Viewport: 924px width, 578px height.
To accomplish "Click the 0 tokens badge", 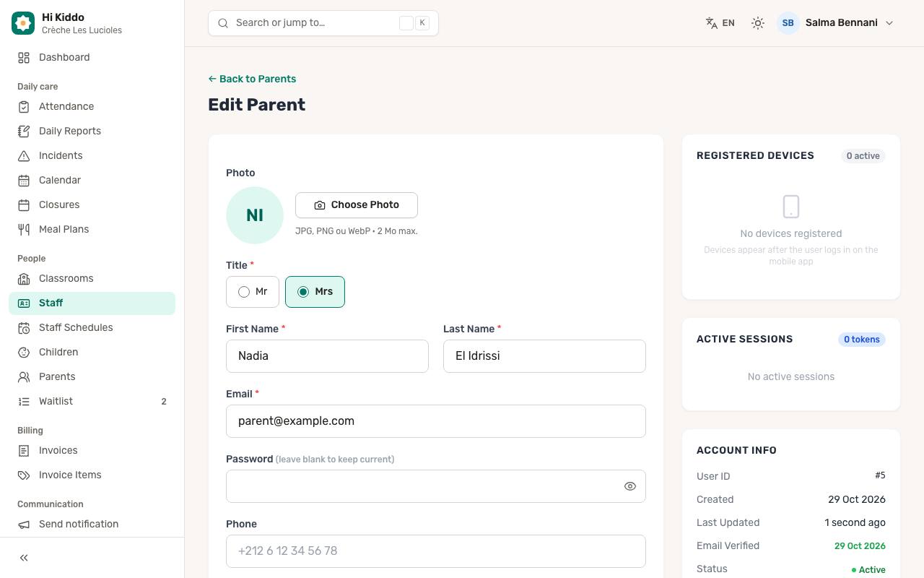I will (862, 340).
